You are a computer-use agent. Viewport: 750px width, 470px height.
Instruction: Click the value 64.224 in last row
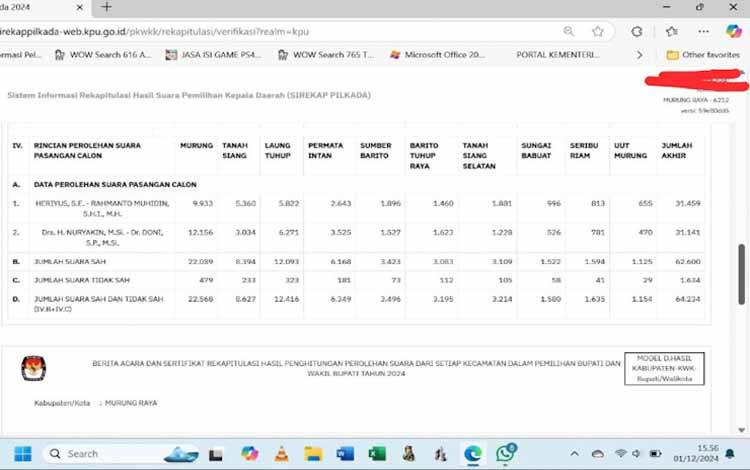(688, 299)
